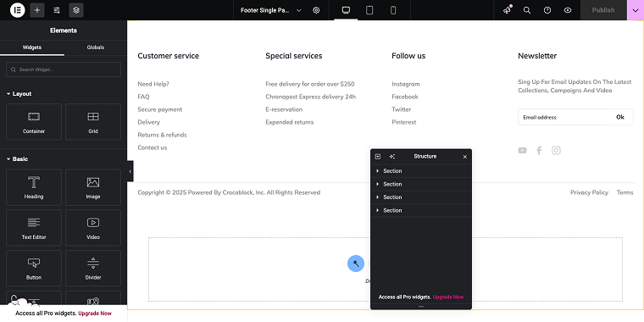Open the Elementor logo menu
Screen dimensions: 644x322
coord(17,10)
